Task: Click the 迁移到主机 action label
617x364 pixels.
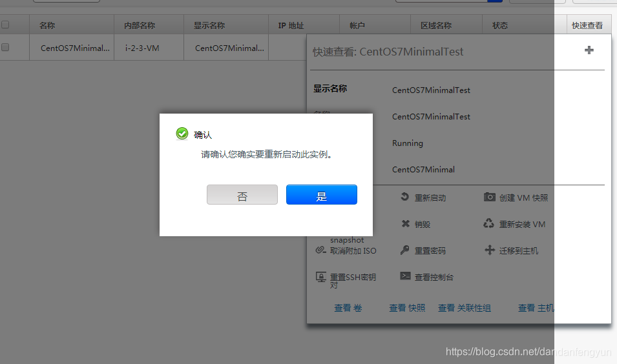Action: click(519, 251)
